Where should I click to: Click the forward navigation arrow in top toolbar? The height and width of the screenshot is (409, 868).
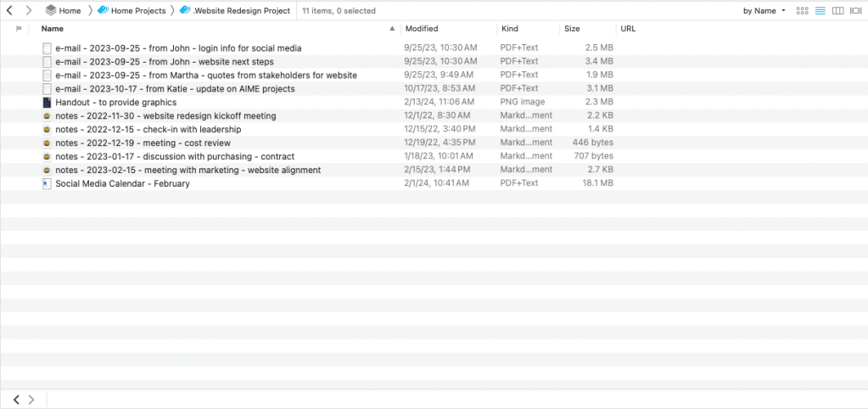click(29, 11)
